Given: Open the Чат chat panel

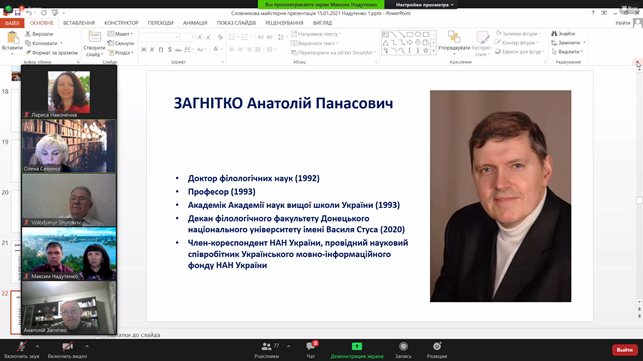Looking at the screenshot, I should (x=311, y=350).
